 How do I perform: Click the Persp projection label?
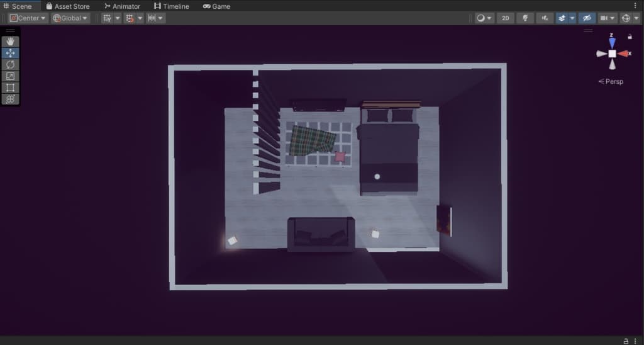pyautogui.click(x=611, y=81)
